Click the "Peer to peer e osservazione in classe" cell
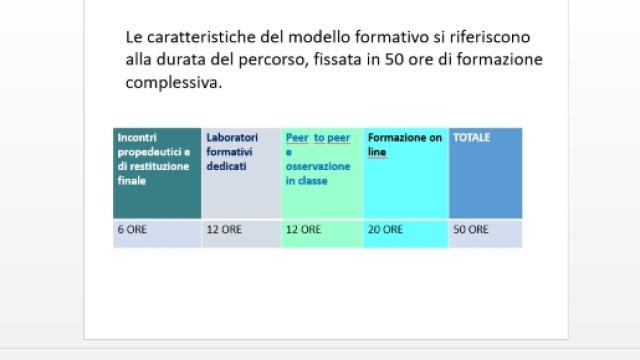The image size is (640, 360). tap(322, 173)
